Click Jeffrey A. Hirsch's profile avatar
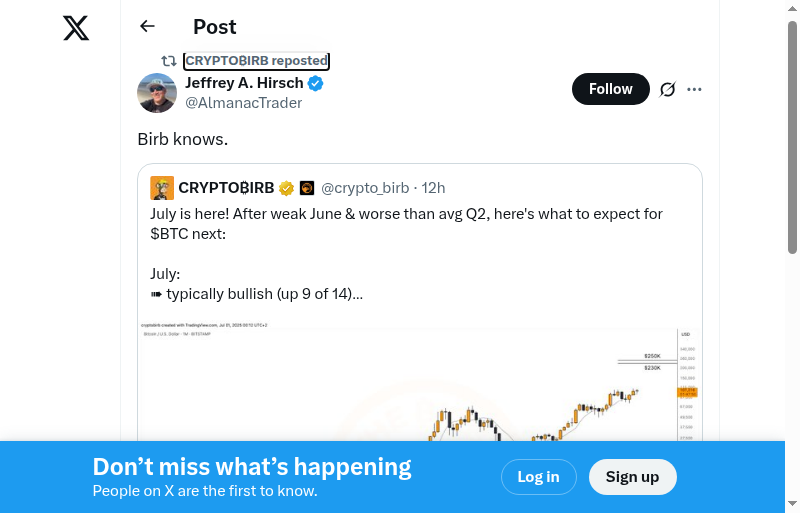Viewport: 800px width, 513px height. click(157, 93)
